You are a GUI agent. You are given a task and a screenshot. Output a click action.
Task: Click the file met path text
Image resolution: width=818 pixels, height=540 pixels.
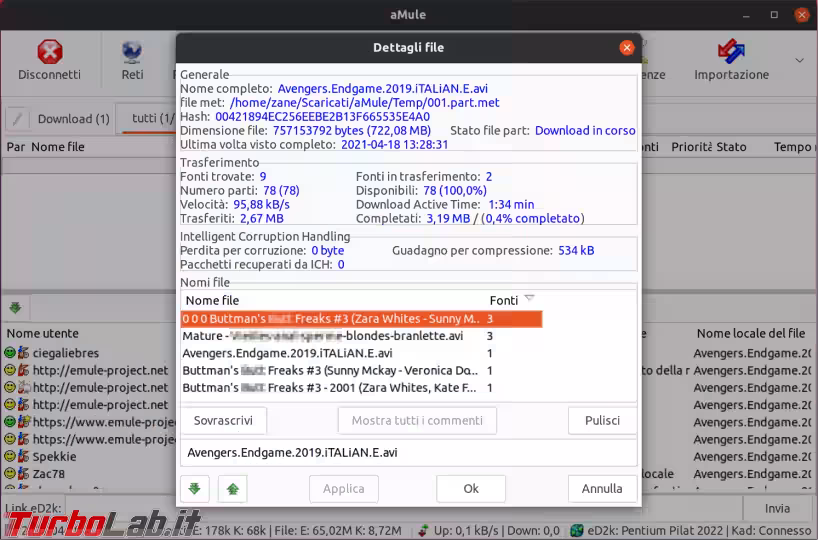[364, 103]
